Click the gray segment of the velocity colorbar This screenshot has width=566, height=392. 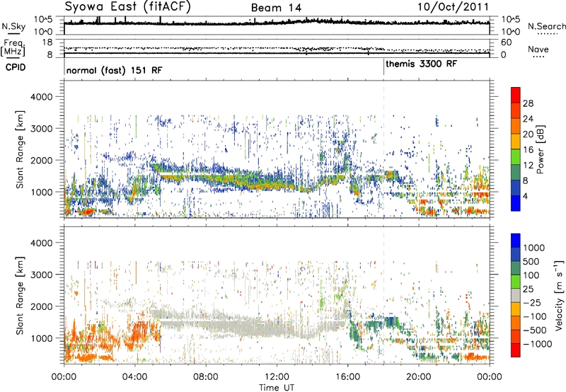pyautogui.click(x=516, y=295)
